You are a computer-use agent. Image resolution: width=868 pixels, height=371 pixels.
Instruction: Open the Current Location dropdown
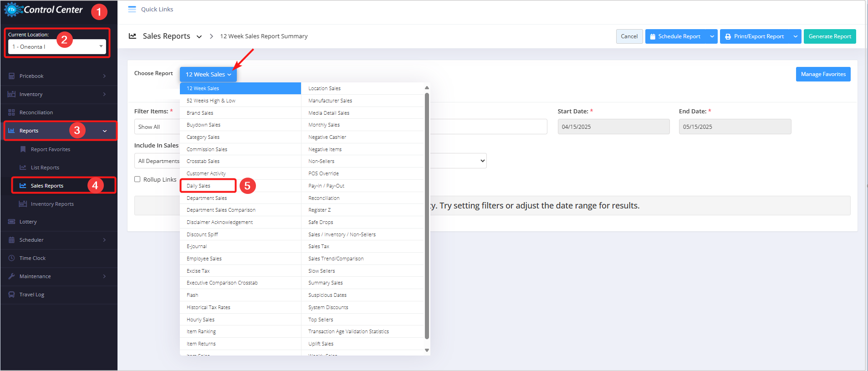[x=57, y=46]
